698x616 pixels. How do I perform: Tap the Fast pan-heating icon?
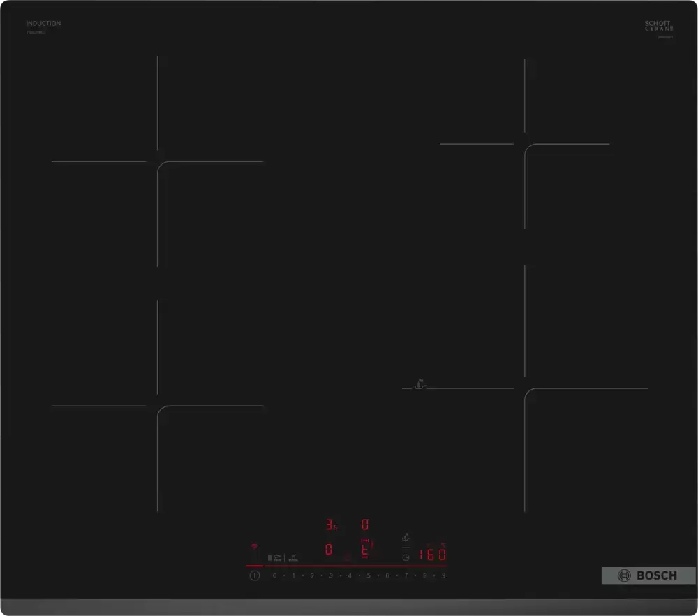point(276,557)
